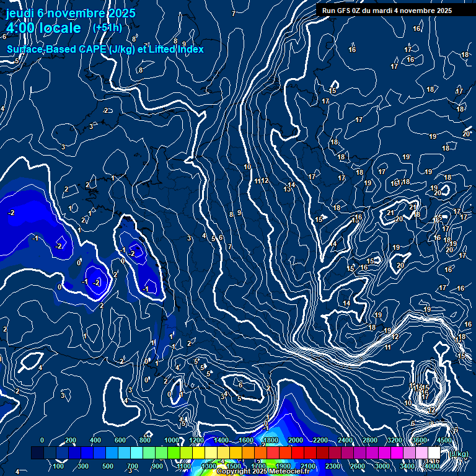Click legend label 1800
The height and width of the screenshot is (476, 476).
[271, 440]
